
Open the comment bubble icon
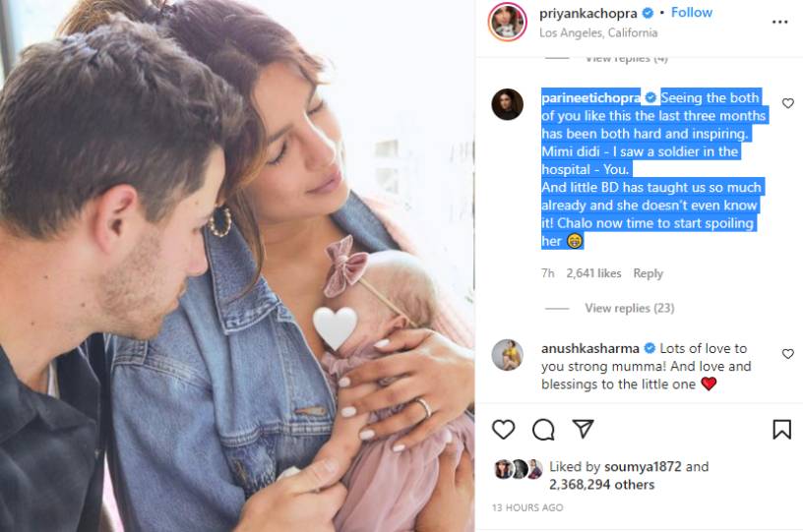pos(543,429)
